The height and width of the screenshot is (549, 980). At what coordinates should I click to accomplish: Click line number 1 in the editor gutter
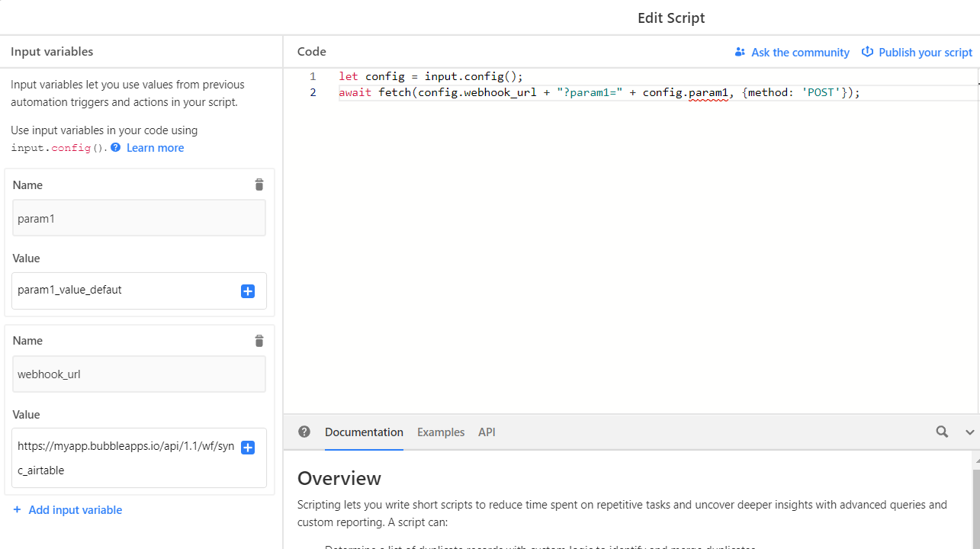pos(313,76)
